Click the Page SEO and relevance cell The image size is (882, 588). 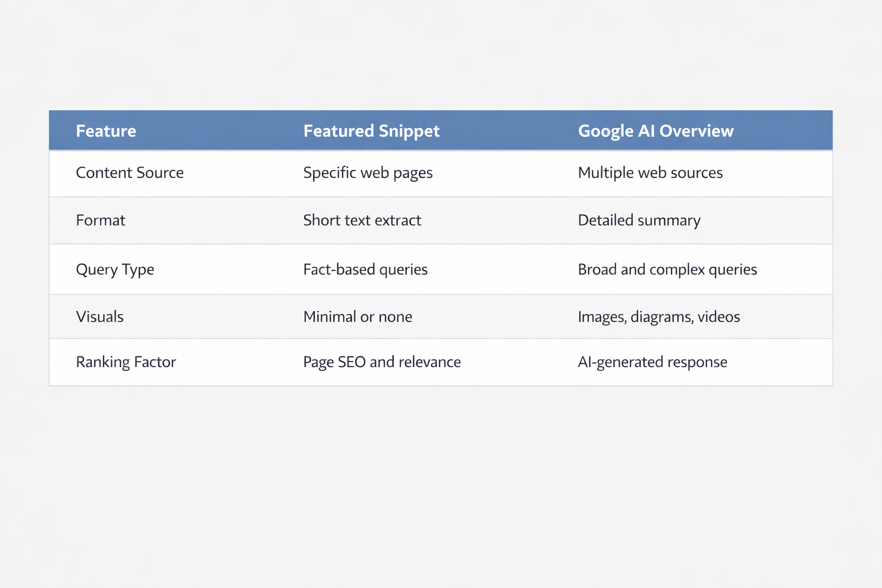click(382, 362)
